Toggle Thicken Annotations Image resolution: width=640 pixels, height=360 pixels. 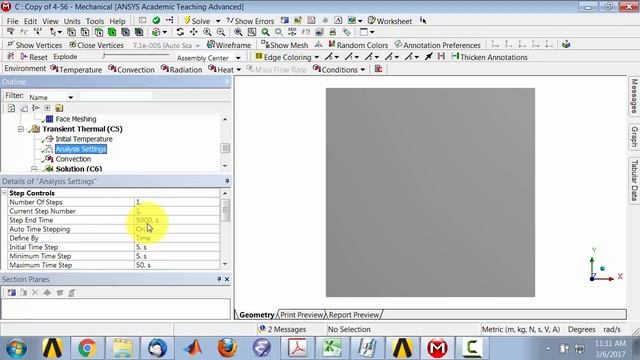click(489, 57)
